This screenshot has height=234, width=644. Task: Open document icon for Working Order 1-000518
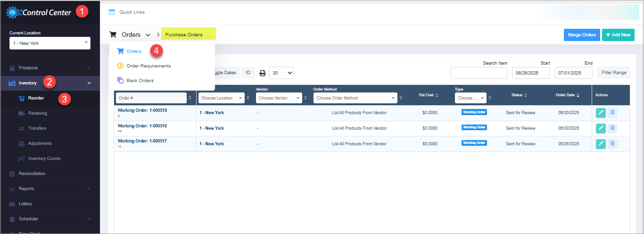point(612,128)
